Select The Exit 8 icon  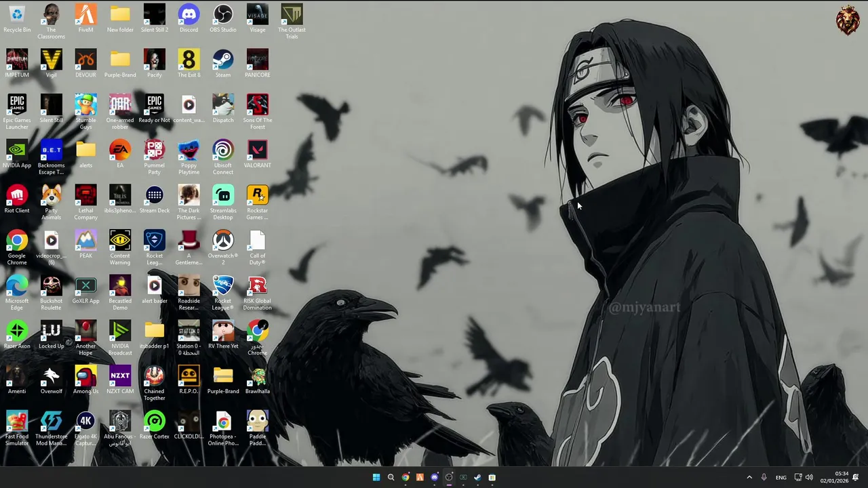(x=189, y=64)
